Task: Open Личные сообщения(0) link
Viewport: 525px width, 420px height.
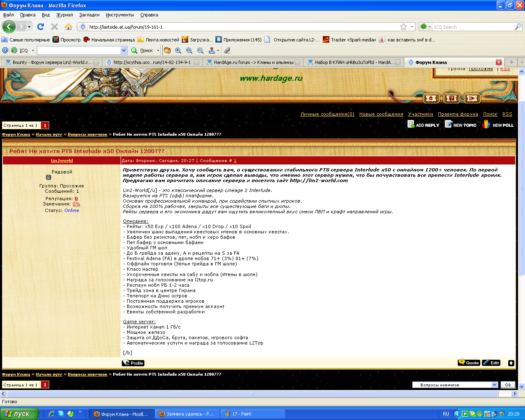Action: [x=327, y=114]
